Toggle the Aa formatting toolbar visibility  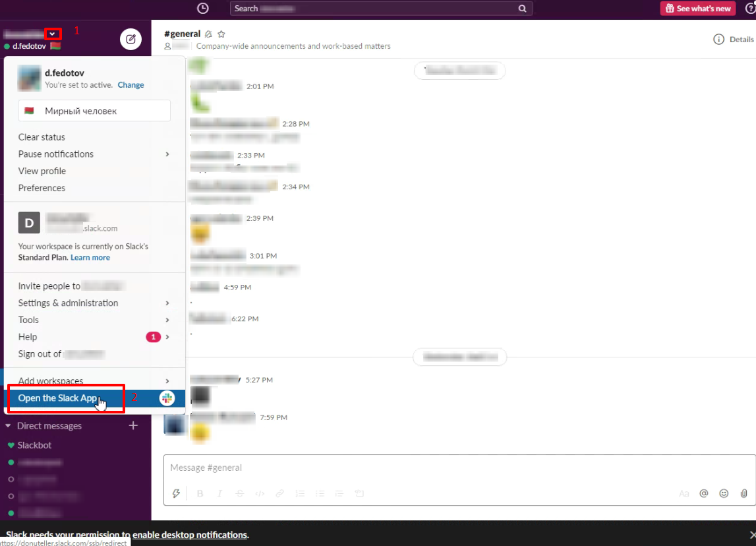coord(684,493)
